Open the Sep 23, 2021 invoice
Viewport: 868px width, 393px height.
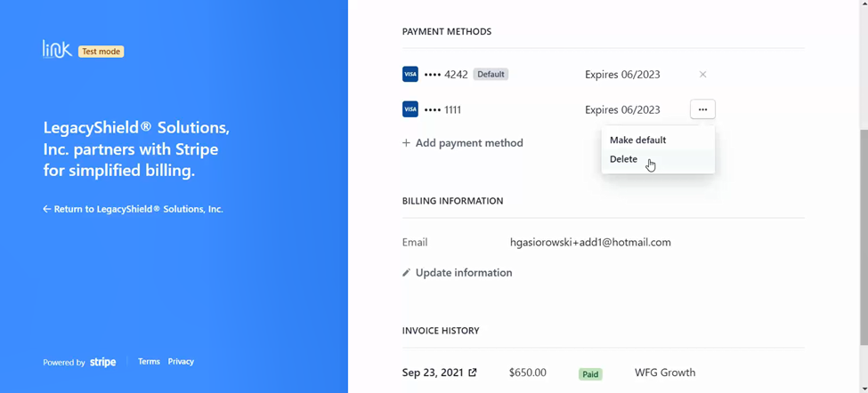pyautogui.click(x=440, y=373)
